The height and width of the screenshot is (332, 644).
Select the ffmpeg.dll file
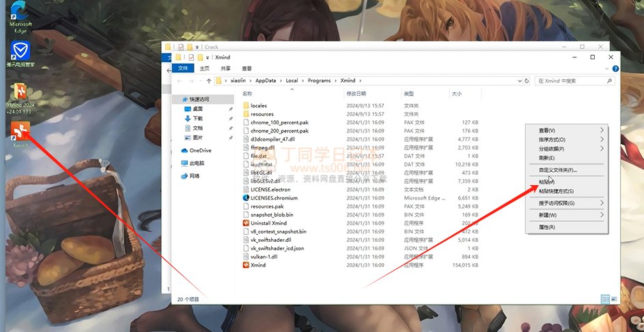[259, 148]
